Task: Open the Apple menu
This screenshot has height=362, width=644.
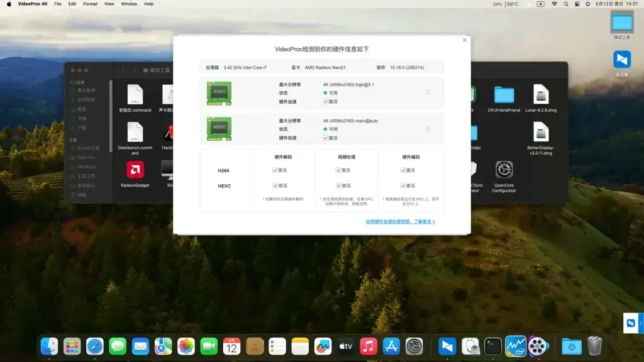Action: tap(9, 4)
